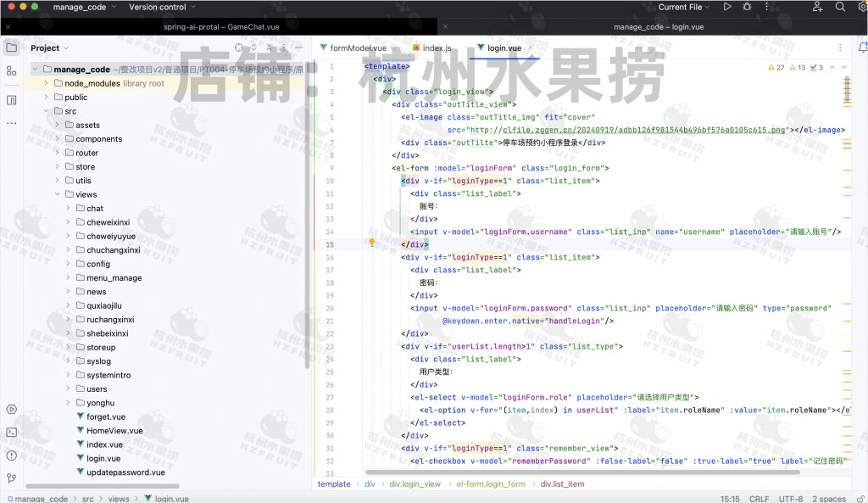Image resolution: width=868 pixels, height=503 pixels.
Task: Expand the node_modules folder
Action: 46,83
